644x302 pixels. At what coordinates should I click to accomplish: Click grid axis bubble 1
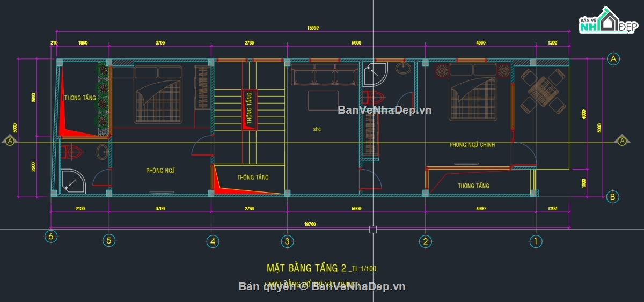pos(535,241)
